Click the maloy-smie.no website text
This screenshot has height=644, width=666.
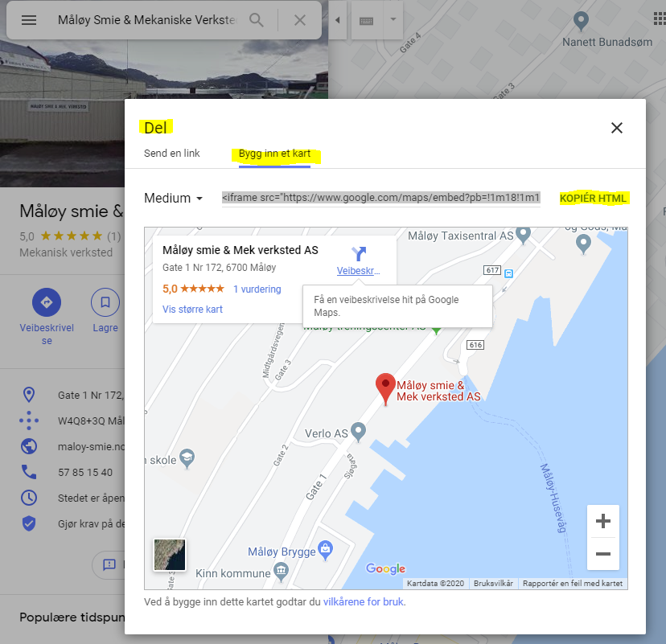coord(92,446)
